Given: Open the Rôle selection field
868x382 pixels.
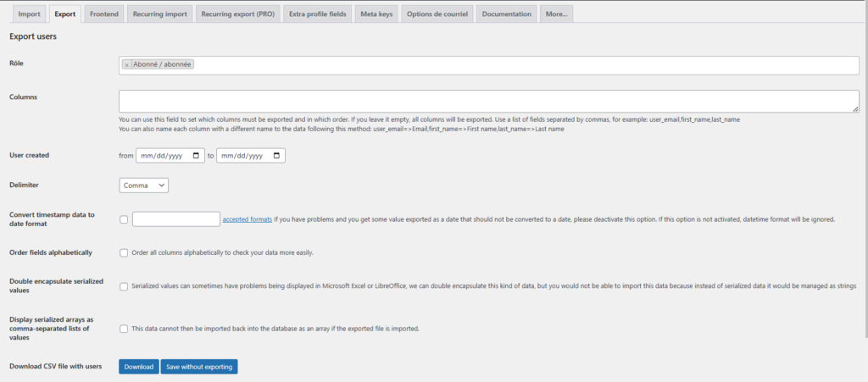Looking at the screenshot, I should 509,64.
